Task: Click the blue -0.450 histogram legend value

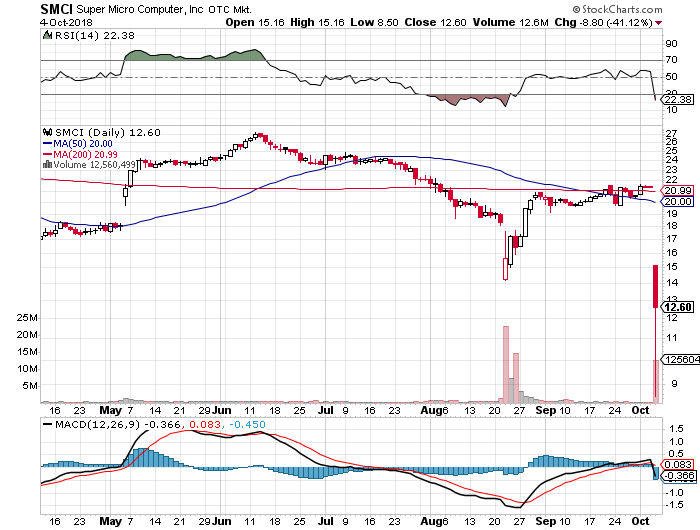Action: 247,424
